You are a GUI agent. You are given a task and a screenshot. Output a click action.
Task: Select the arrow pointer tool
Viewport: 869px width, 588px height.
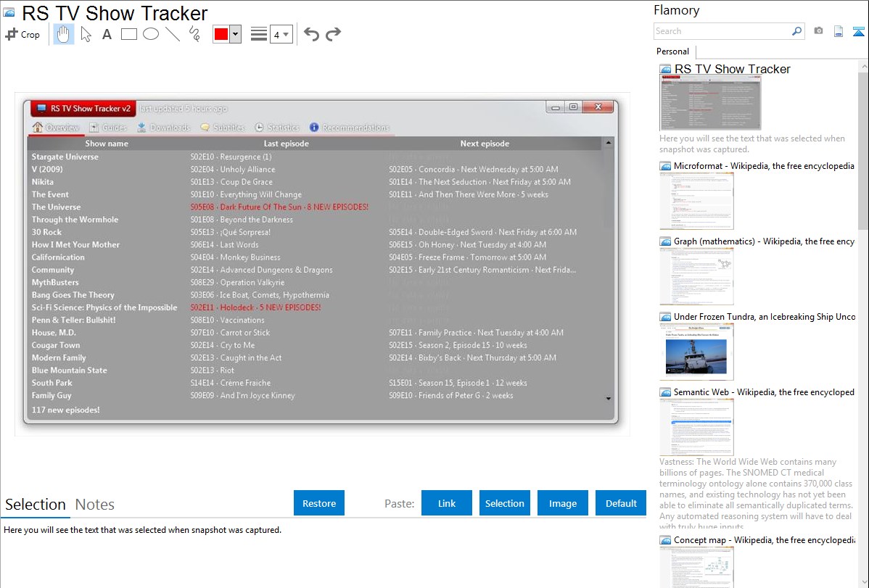click(x=86, y=34)
